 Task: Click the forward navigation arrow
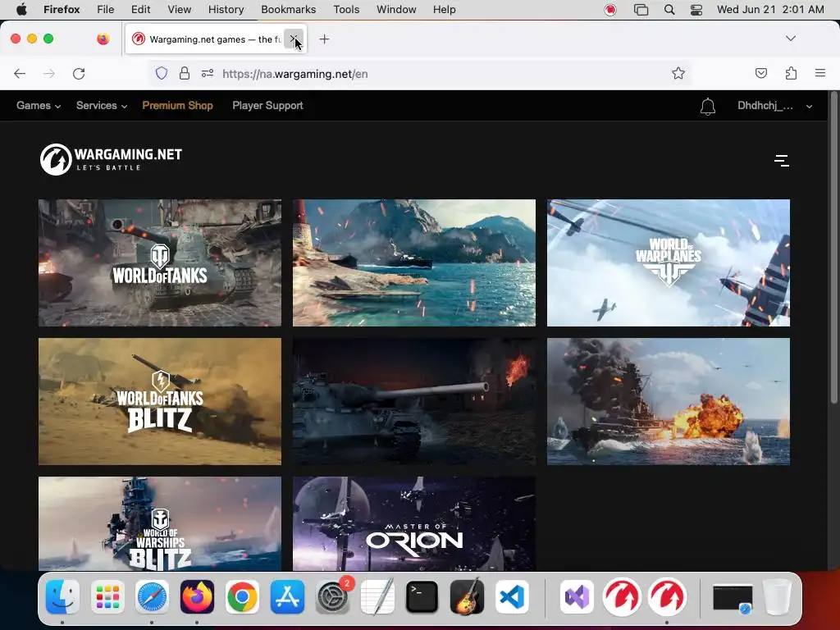pos(49,73)
